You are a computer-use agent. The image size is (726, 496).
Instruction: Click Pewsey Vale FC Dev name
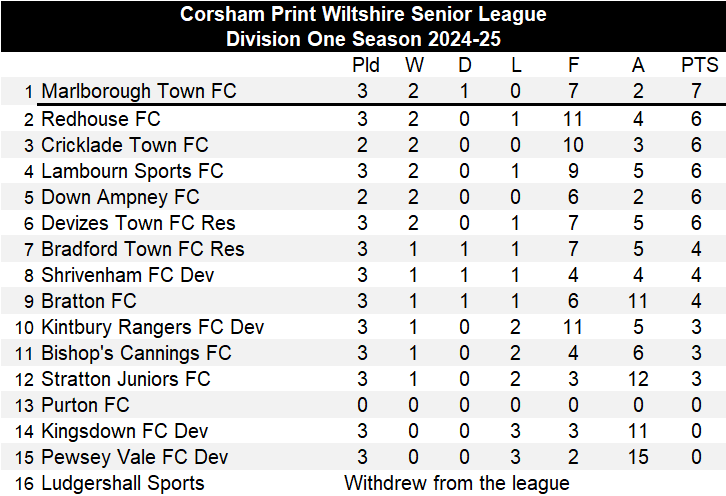[x=135, y=457]
